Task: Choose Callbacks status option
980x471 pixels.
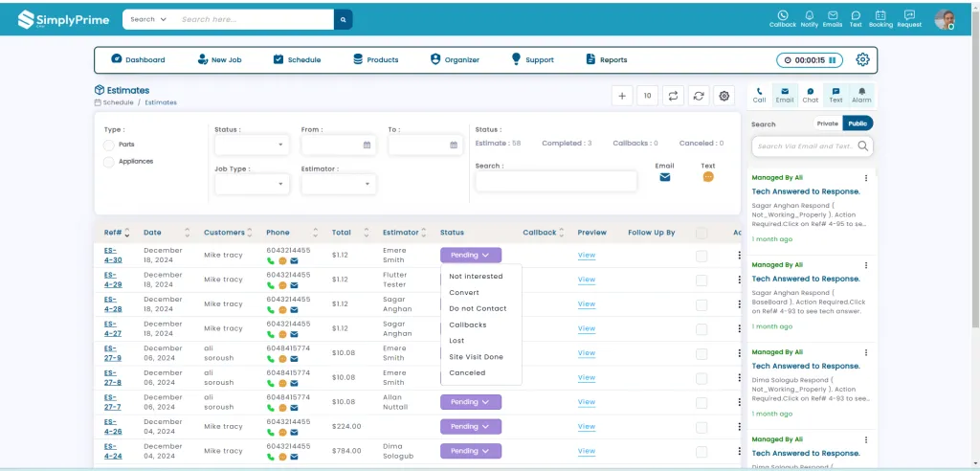Action: 467,325
